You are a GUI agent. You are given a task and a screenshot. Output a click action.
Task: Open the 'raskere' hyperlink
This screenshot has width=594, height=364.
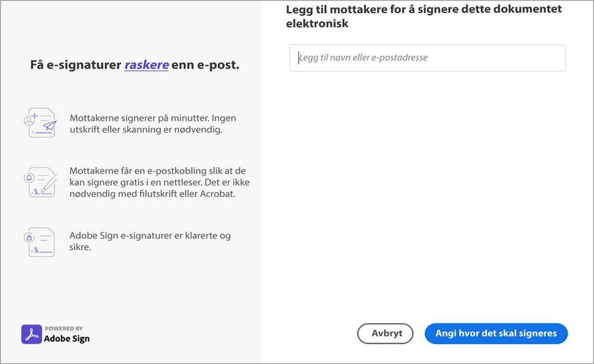tap(147, 65)
